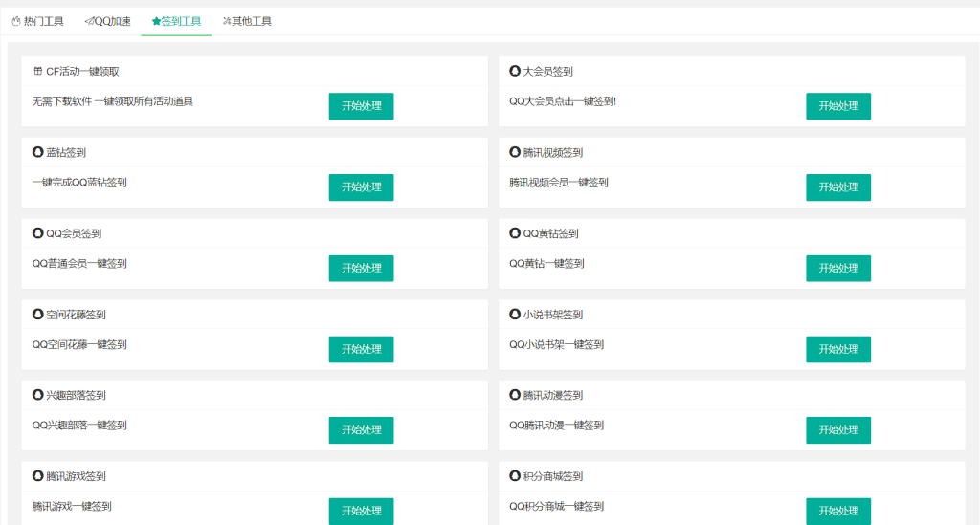Start 腾讯视频签到 with 开始处理
The width and height of the screenshot is (980, 525).
coord(838,187)
